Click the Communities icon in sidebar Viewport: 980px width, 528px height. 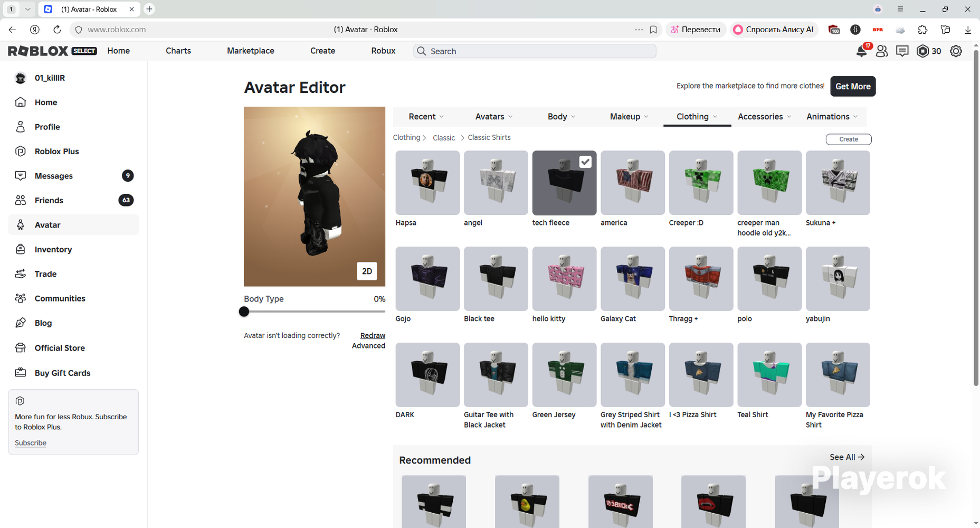[x=21, y=298]
